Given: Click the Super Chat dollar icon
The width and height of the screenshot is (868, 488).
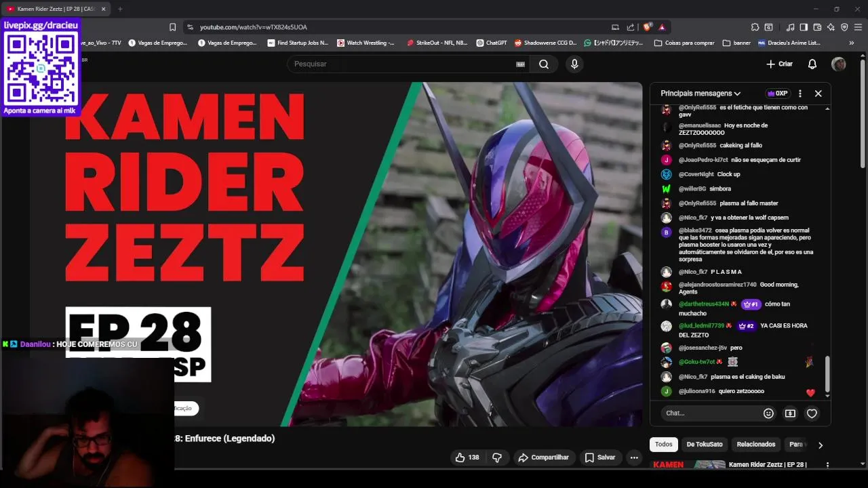Looking at the screenshot, I should coord(790,413).
